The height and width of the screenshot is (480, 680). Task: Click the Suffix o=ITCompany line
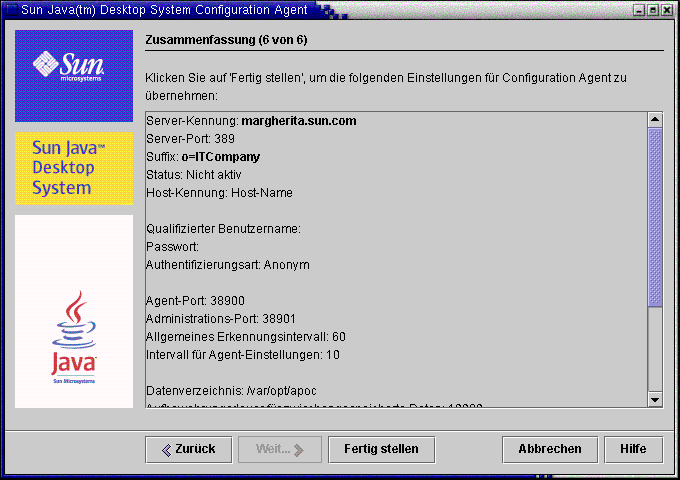[x=203, y=157]
